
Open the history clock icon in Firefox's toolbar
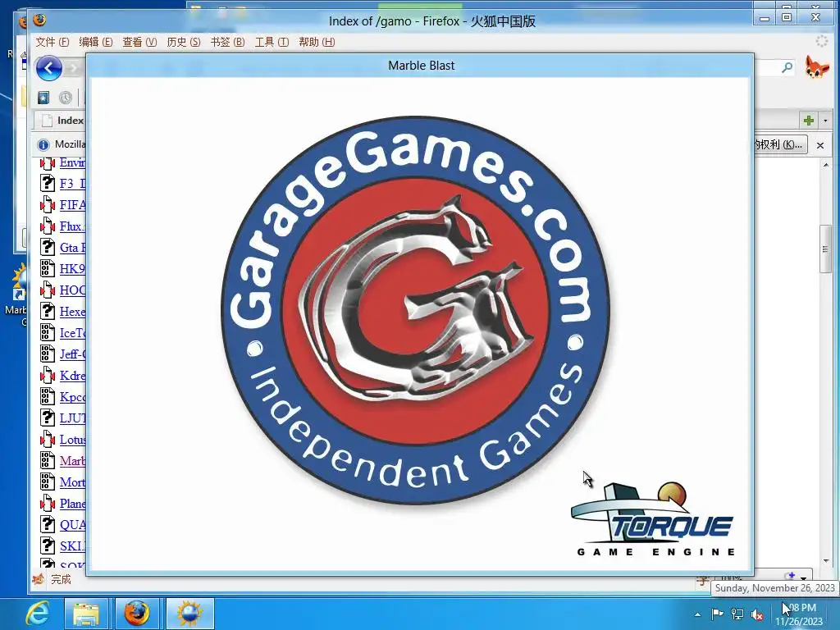coord(66,98)
